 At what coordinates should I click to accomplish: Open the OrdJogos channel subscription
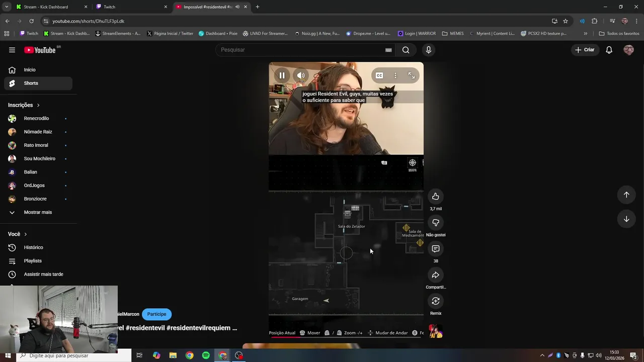pyautogui.click(x=38, y=186)
